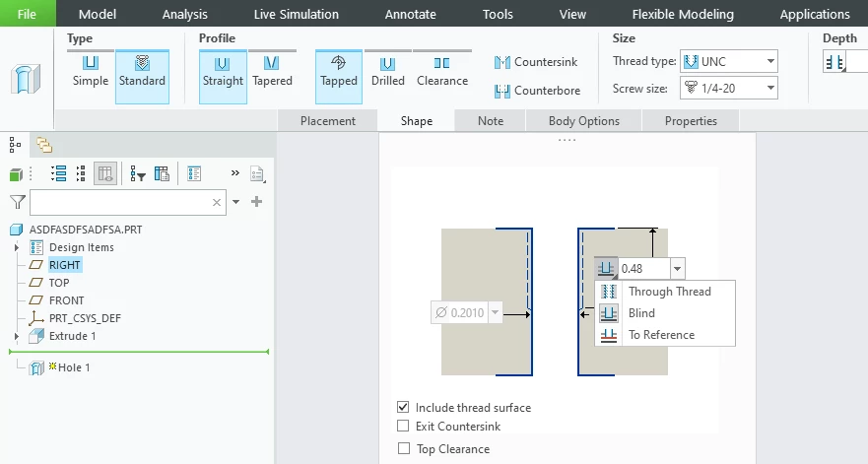868x464 pixels.
Task: Select the Model Tree tab icon
Action: pos(15,145)
